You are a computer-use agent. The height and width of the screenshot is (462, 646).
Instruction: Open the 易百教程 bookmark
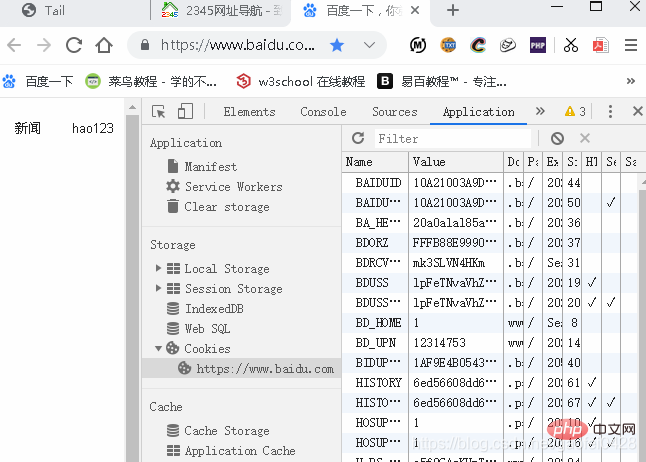[x=442, y=82]
